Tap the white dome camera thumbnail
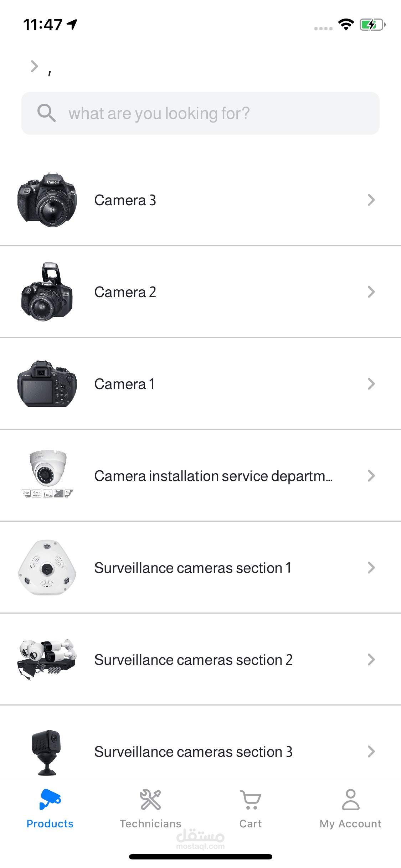 pyautogui.click(x=47, y=473)
